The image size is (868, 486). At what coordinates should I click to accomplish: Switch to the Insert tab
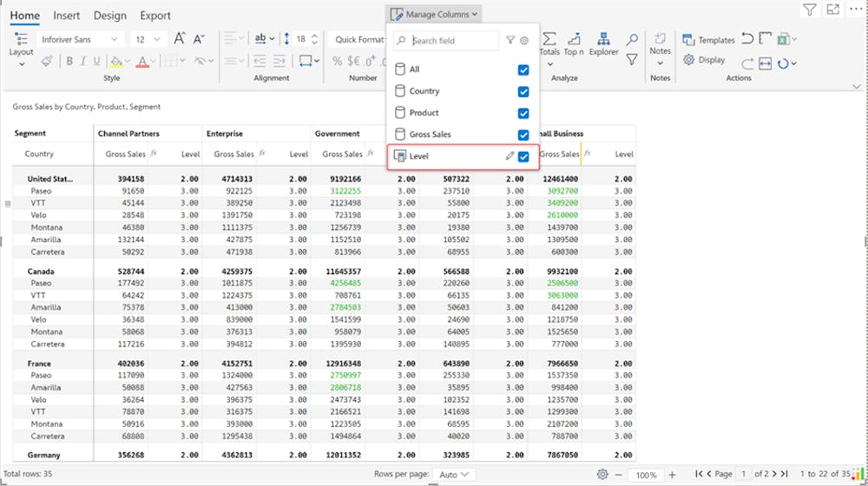coord(67,16)
